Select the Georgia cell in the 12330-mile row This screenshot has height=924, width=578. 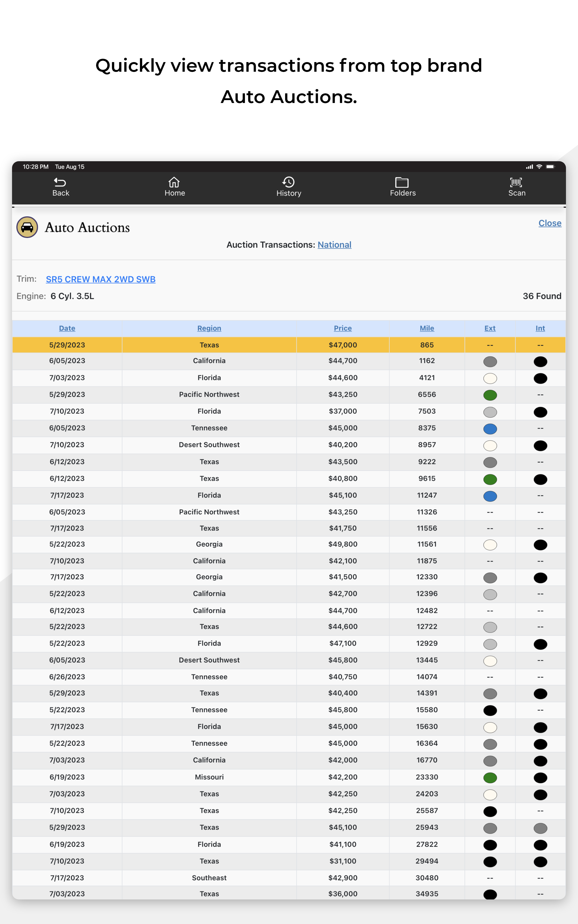click(x=209, y=577)
